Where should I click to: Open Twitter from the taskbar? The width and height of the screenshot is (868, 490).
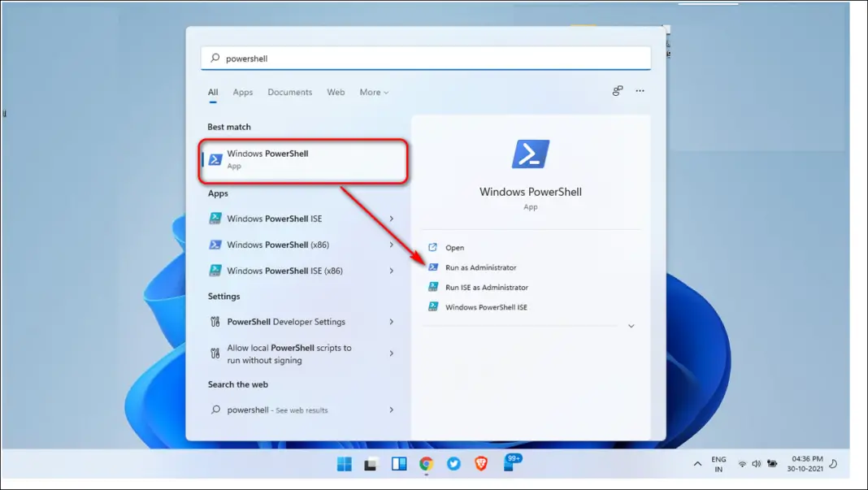point(454,463)
